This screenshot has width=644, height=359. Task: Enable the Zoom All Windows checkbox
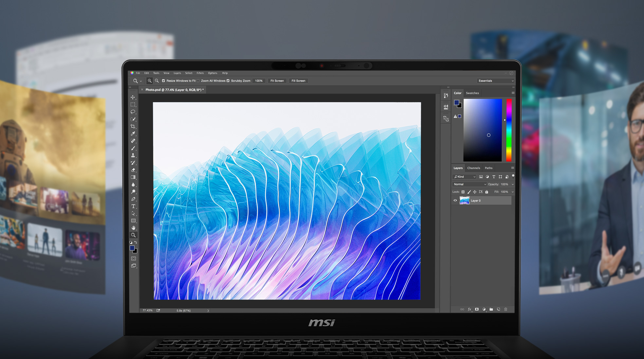198,81
